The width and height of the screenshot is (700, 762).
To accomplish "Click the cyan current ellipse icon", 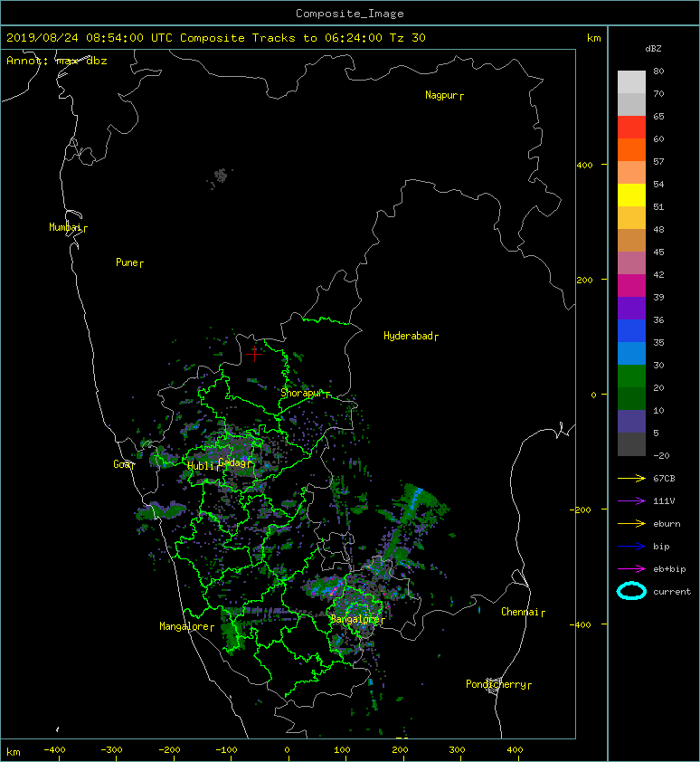I will tap(631, 591).
